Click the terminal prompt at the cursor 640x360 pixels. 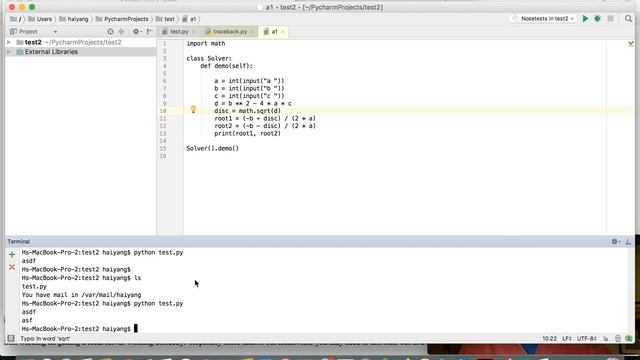(x=136, y=329)
